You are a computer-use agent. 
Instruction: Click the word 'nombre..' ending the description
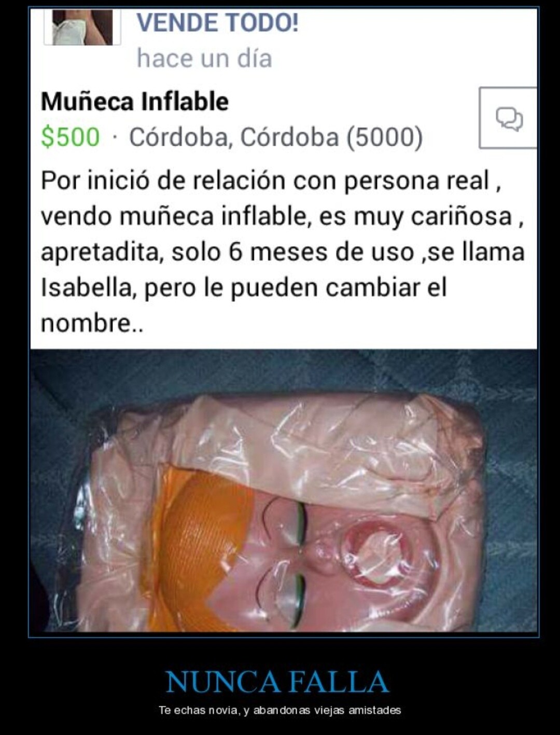(x=92, y=324)
